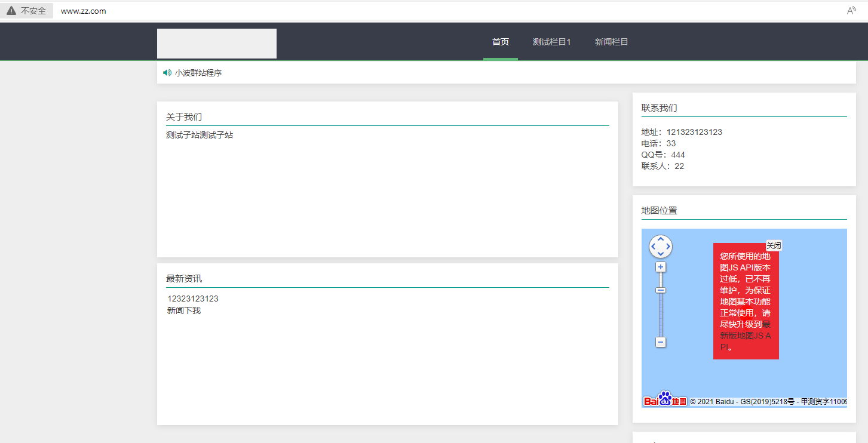The width and height of the screenshot is (868, 443).
Task: Click the 联系我们 section heading
Action: (x=660, y=108)
